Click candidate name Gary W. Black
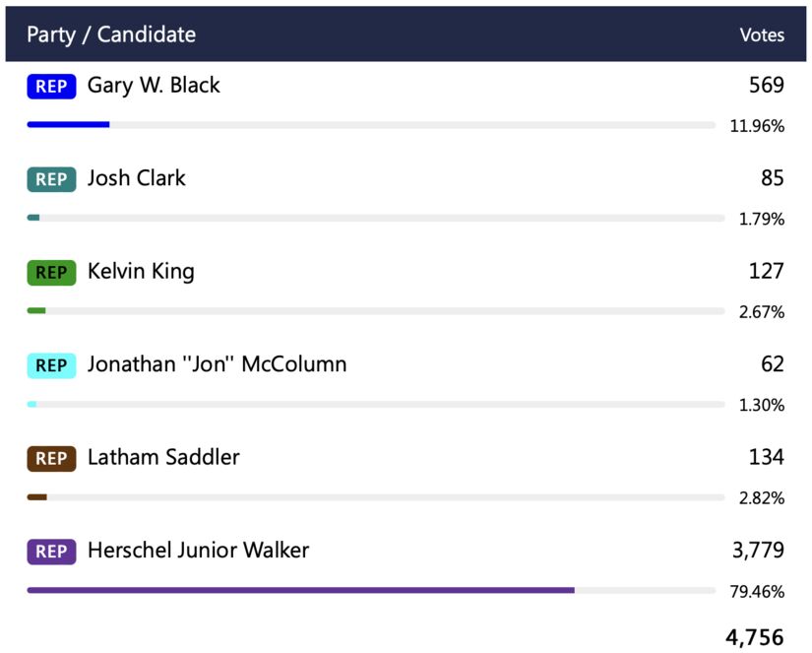Viewport: 812px width, 653px height. click(154, 86)
